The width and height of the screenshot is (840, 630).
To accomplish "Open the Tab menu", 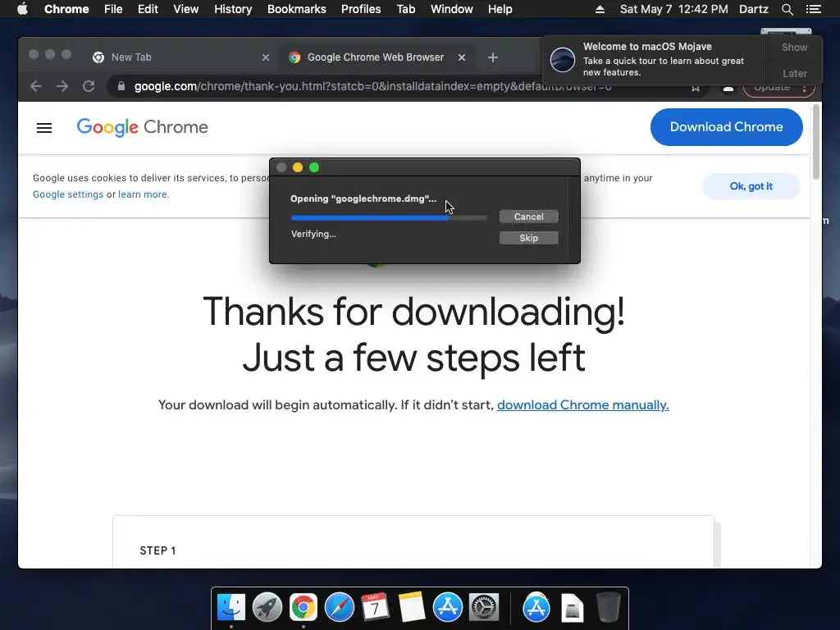I will click(x=405, y=9).
